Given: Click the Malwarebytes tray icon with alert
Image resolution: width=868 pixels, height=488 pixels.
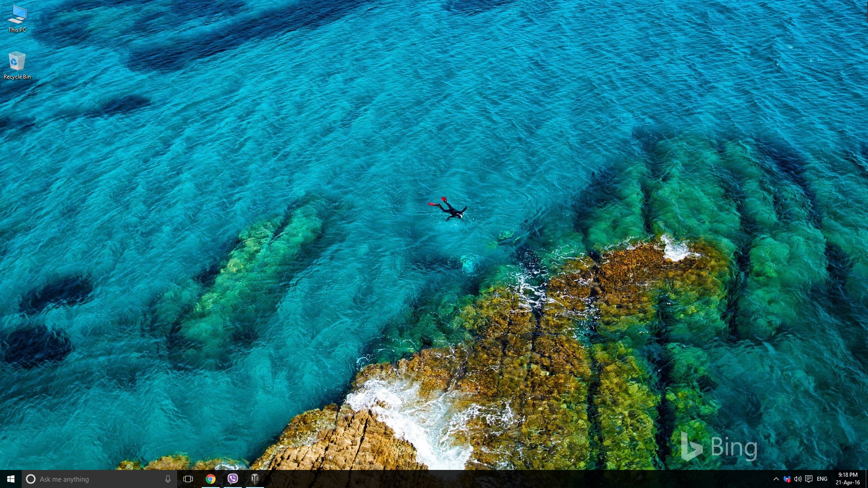Looking at the screenshot, I should point(787,479).
